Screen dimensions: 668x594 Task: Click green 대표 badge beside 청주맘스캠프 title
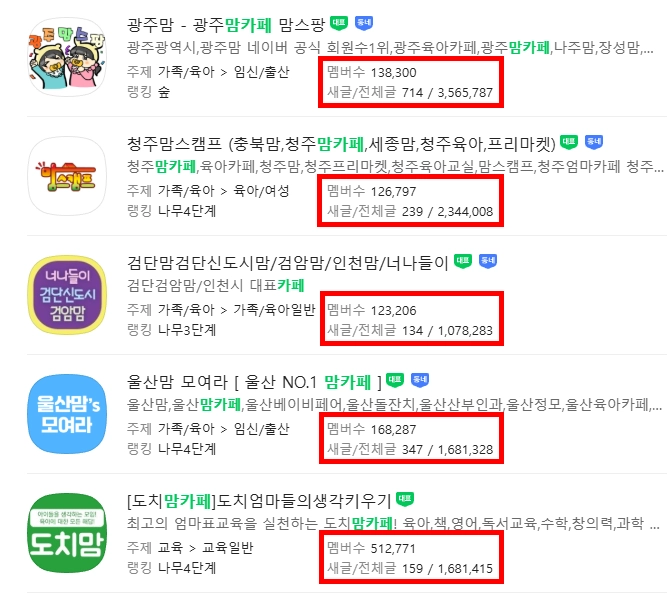coord(569,142)
